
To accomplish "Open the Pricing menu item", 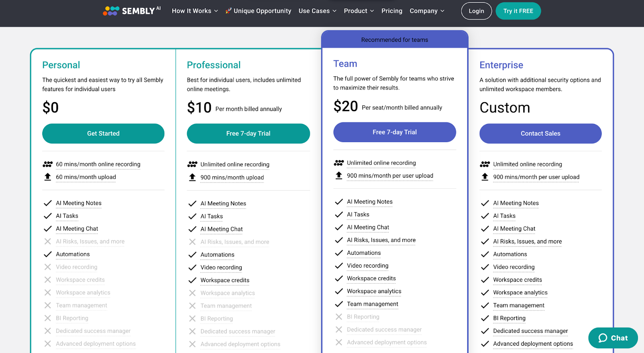I will coord(392,11).
